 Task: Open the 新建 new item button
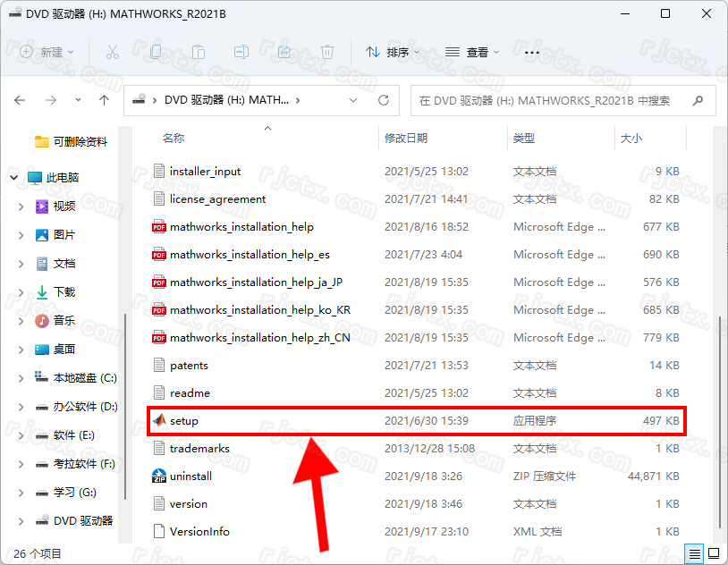(x=47, y=52)
